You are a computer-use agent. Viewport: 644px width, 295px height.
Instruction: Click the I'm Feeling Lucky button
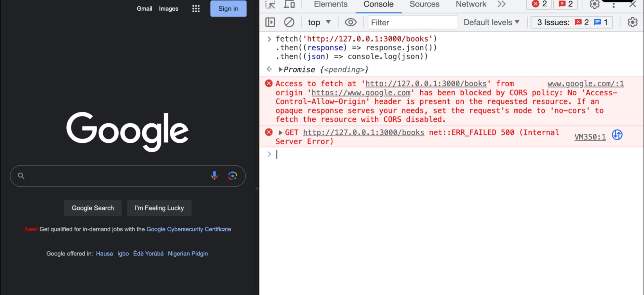point(159,208)
